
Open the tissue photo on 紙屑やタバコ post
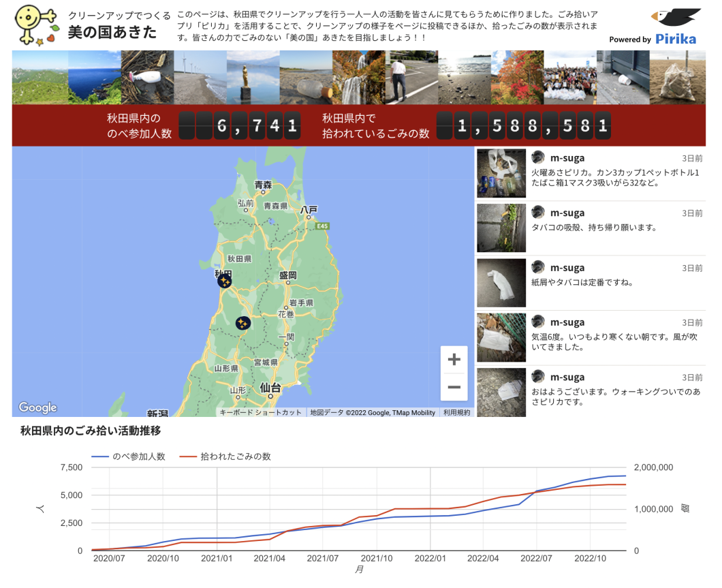pyautogui.click(x=501, y=283)
